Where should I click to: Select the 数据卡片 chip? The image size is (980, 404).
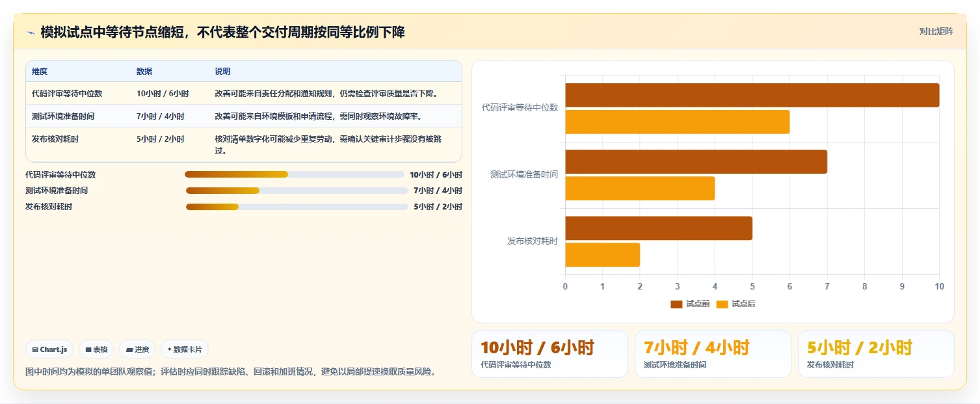click(185, 349)
